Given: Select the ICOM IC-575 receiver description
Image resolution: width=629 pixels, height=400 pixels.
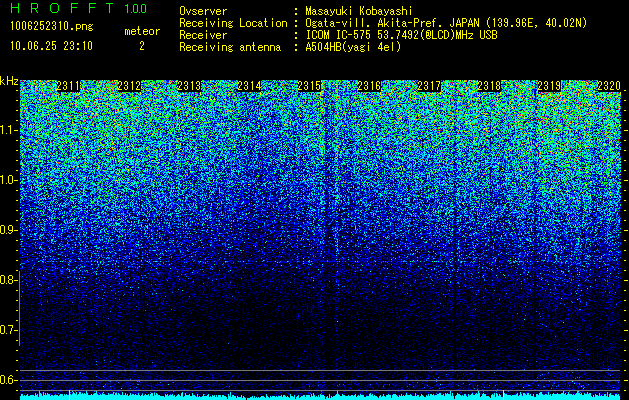Looking at the screenshot, I should pyautogui.click(x=401, y=35).
